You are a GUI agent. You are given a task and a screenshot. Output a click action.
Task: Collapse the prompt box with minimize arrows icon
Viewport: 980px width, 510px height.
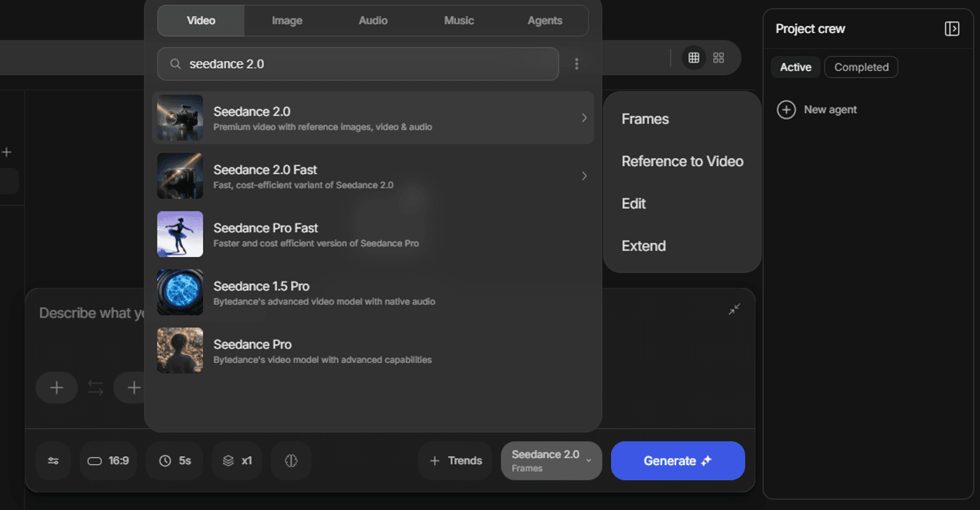point(734,309)
